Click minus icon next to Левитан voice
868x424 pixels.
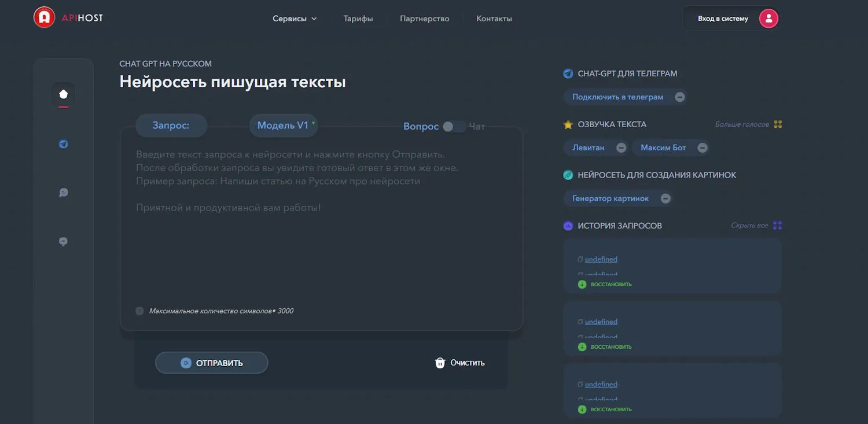click(x=621, y=148)
